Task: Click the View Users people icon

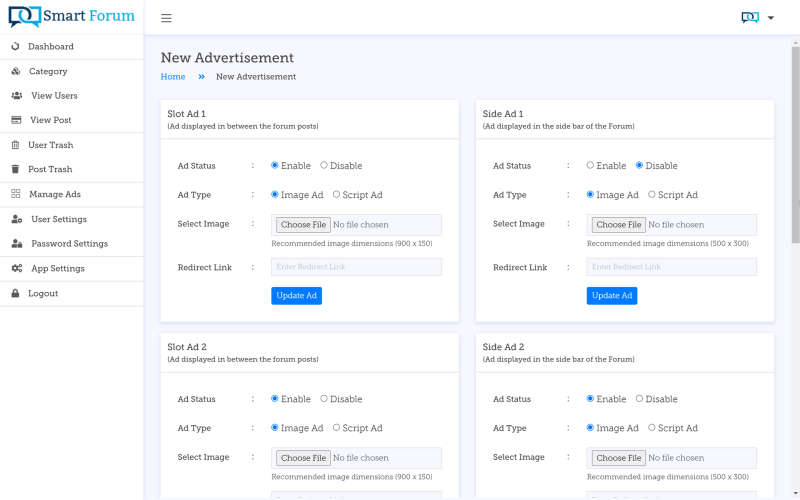Action: click(x=17, y=95)
